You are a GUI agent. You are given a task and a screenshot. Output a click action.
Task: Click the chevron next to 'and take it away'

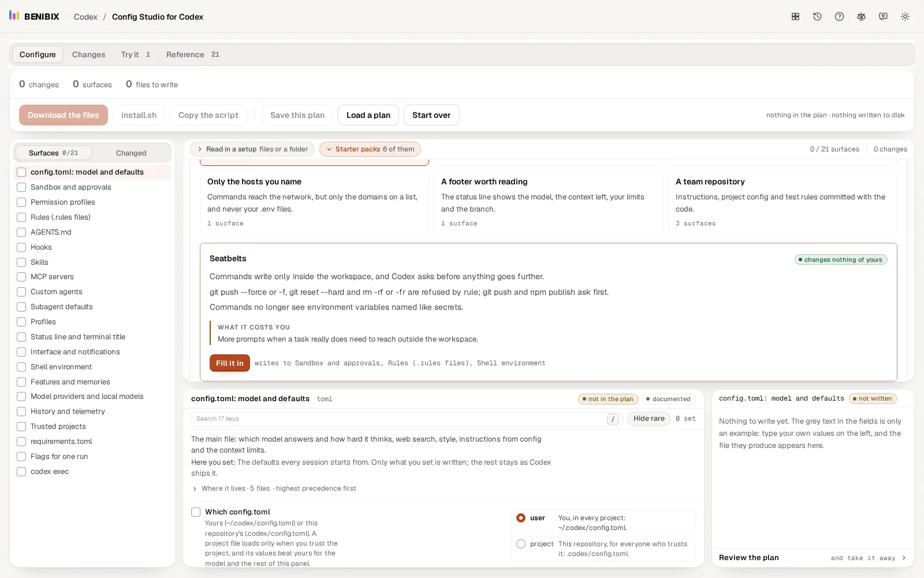[904, 558]
